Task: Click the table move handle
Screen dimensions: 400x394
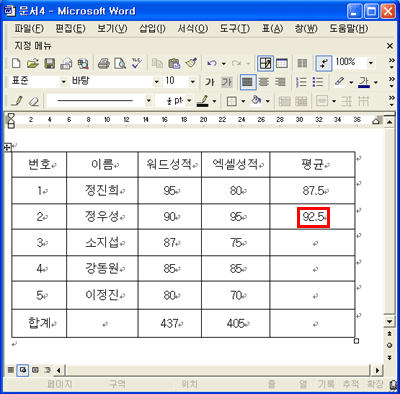Action: click(x=8, y=147)
